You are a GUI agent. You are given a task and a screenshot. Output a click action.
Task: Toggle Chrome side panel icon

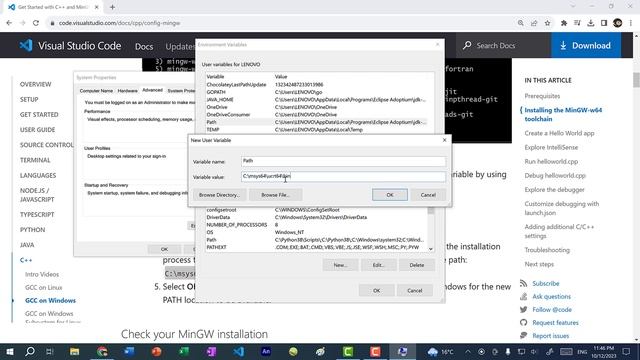coord(604,23)
